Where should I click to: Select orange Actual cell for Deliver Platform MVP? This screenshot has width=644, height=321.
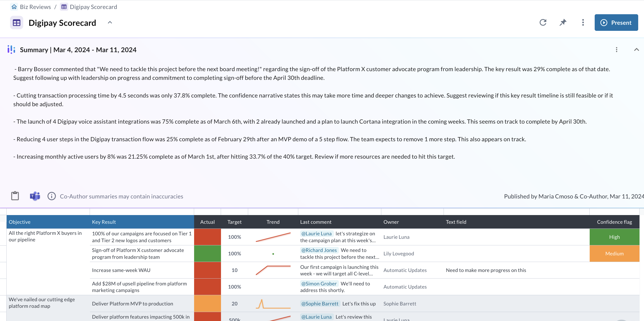click(x=208, y=303)
